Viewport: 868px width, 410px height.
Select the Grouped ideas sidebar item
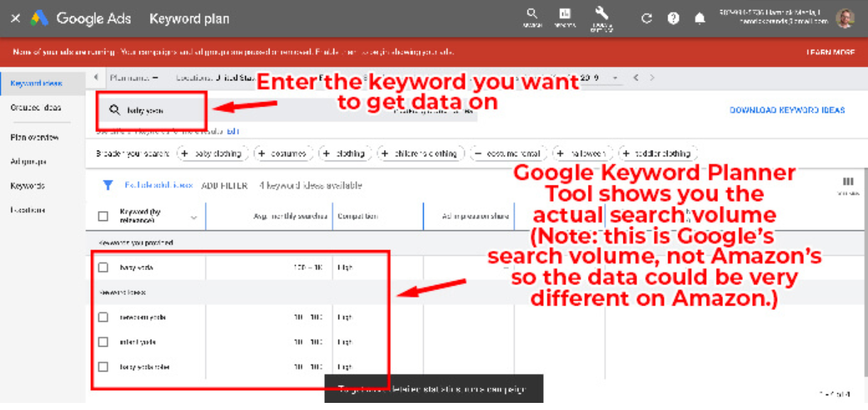[x=36, y=107]
